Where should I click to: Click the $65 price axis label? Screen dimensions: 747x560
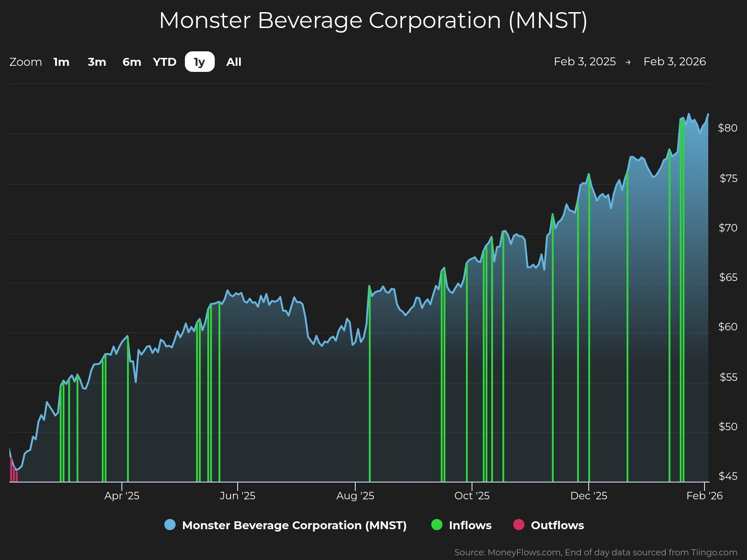tap(728, 277)
